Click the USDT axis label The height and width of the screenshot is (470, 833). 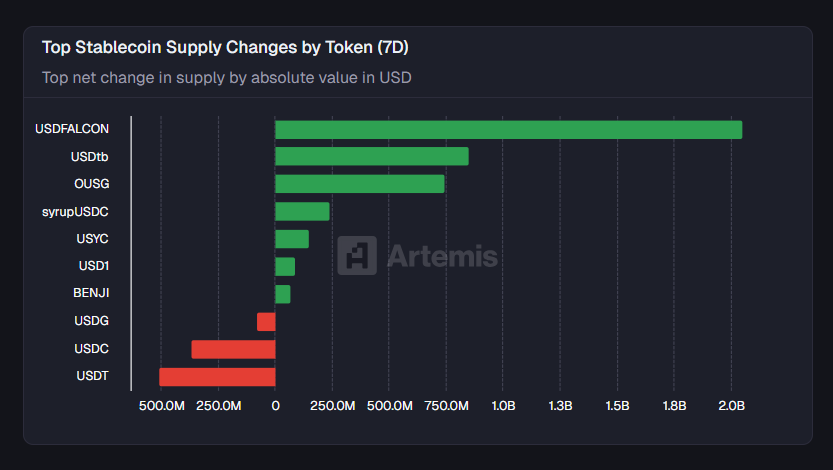point(92,377)
